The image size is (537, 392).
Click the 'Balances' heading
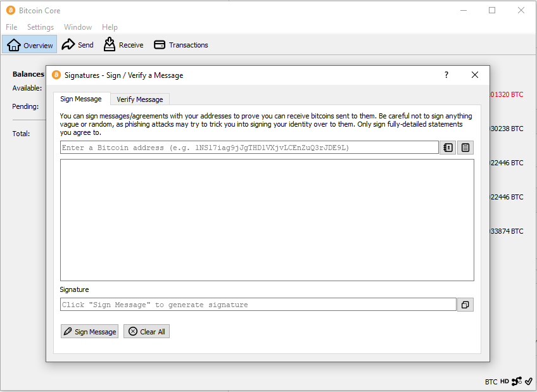click(x=28, y=74)
